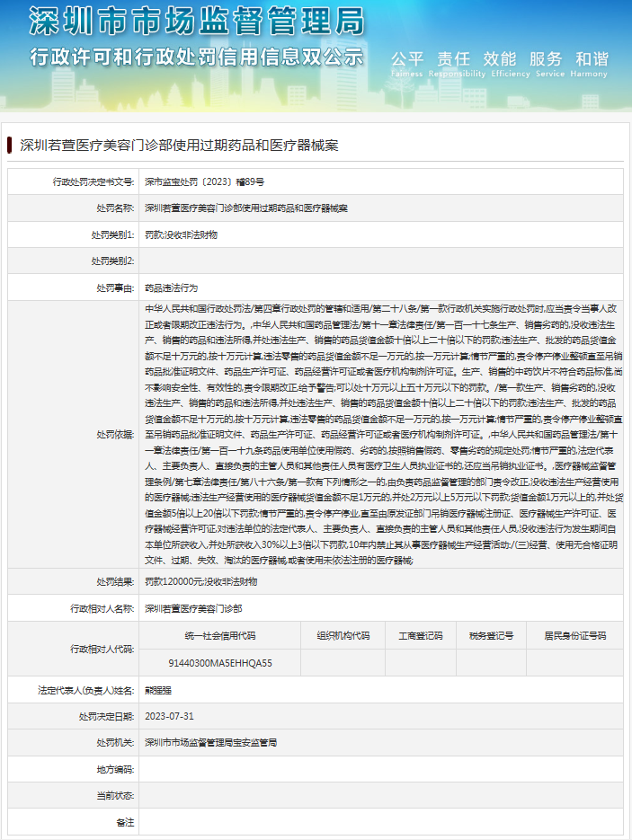
Task: Click the 税务登记号 column header
Action: (x=492, y=636)
